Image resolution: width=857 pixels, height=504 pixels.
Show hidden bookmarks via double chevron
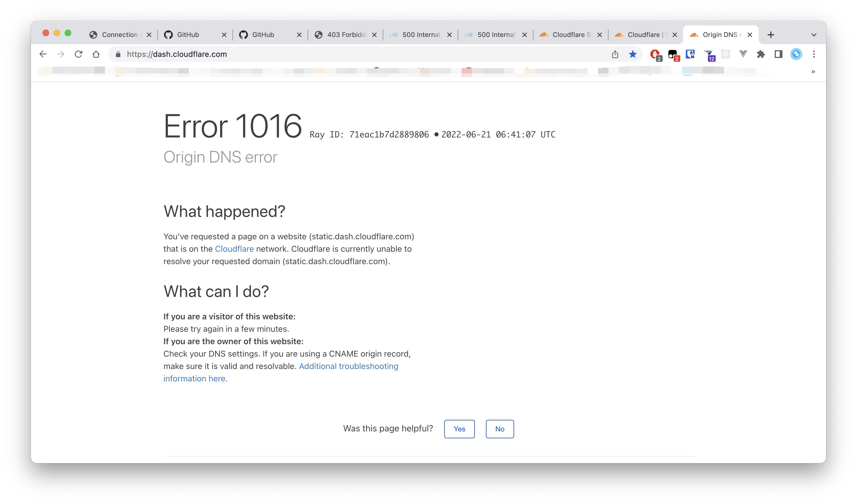tap(813, 71)
